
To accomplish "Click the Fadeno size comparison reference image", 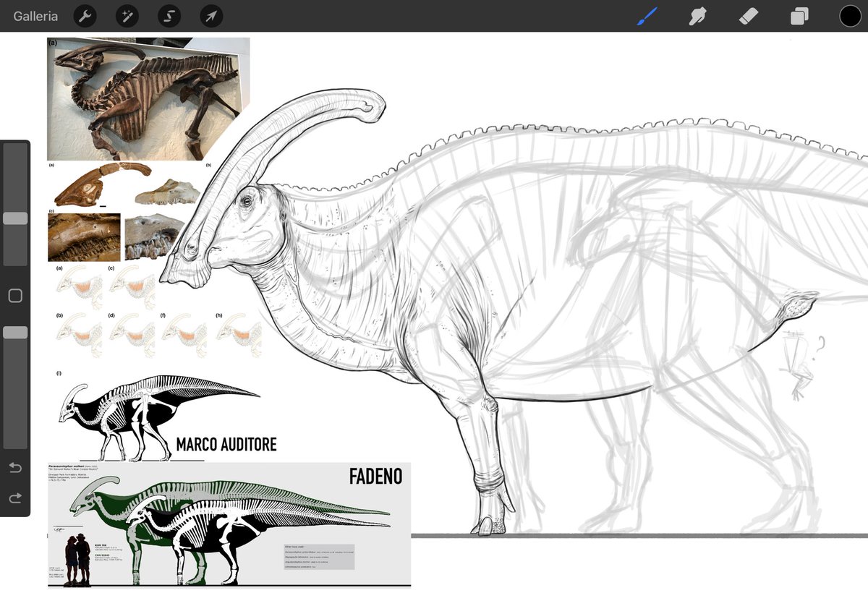I will pyautogui.click(x=229, y=525).
